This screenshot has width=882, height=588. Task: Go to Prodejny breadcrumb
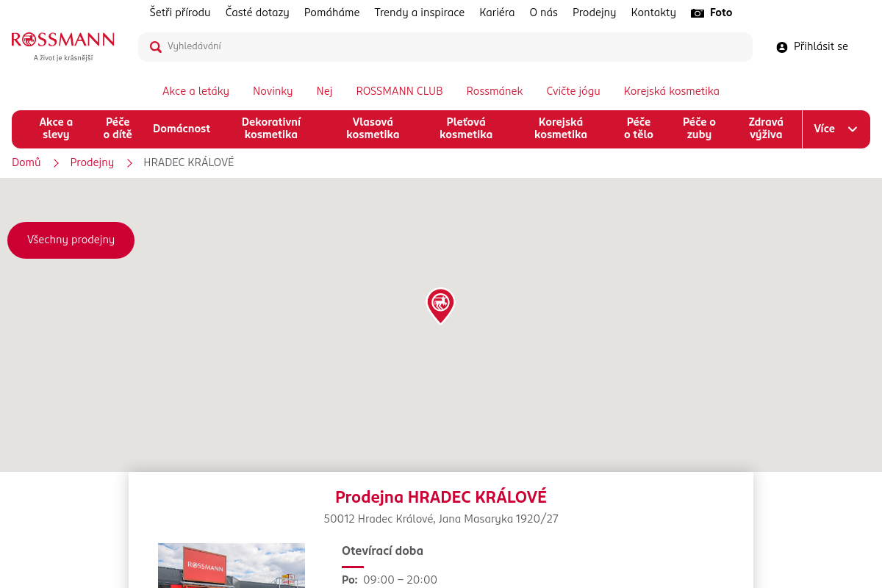coord(92,162)
